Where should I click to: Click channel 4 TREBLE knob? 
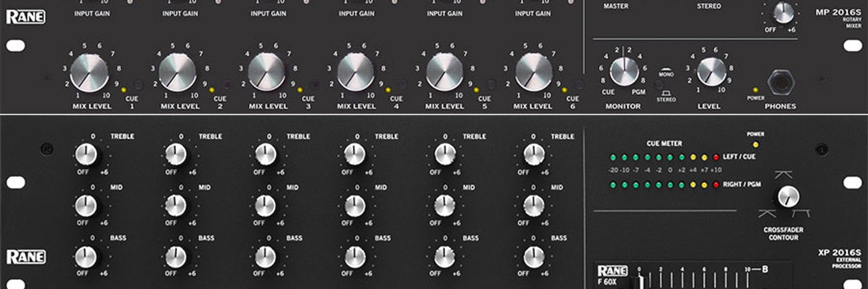point(355,154)
